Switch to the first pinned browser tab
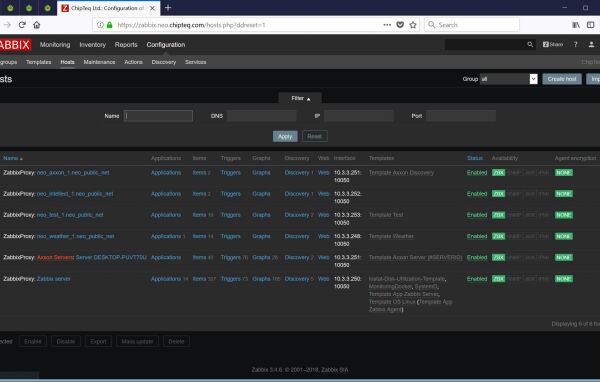The image size is (600, 382). [x=10, y=8]
